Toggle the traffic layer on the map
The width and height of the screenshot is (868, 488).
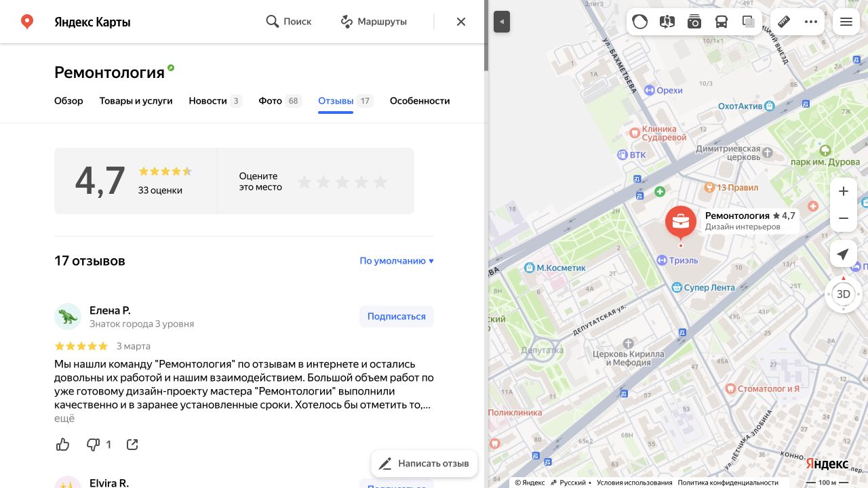tap(640, 22)
